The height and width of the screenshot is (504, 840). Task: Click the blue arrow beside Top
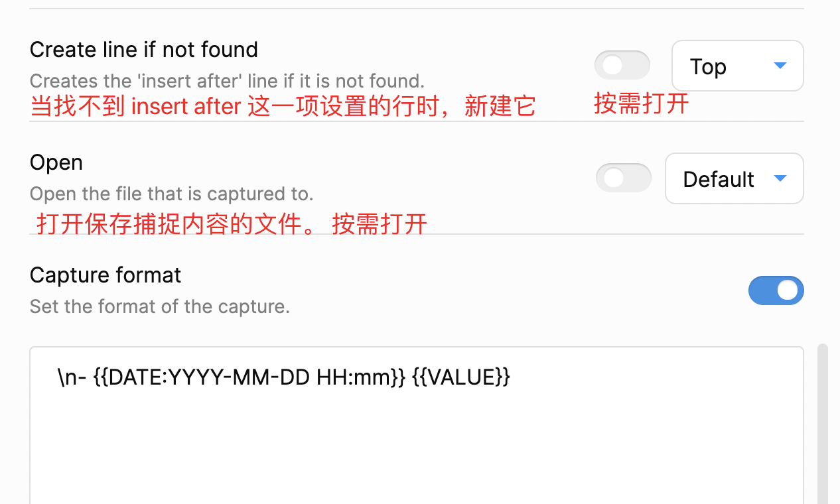click(780, 65)
